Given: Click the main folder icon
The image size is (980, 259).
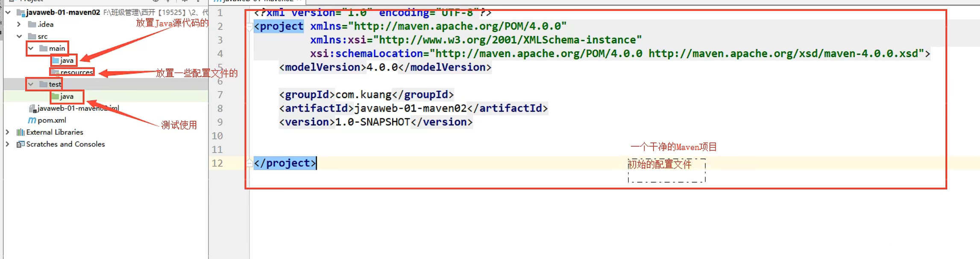Looking at the screenshot, I should point(43,48).
